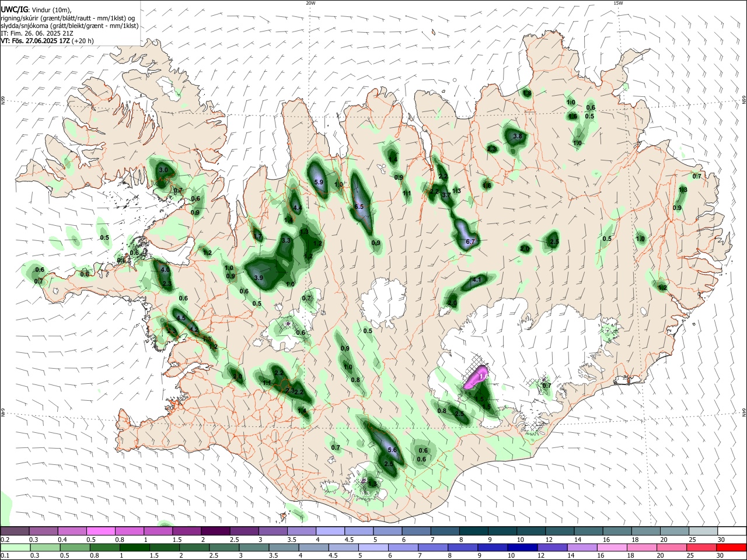Select the "rigning/skúrir" legend description line
747x560 pixels.
pos(69,18)
